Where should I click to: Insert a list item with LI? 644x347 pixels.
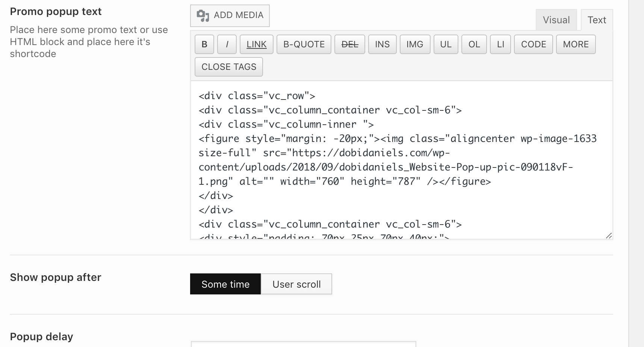coord(500,44)
